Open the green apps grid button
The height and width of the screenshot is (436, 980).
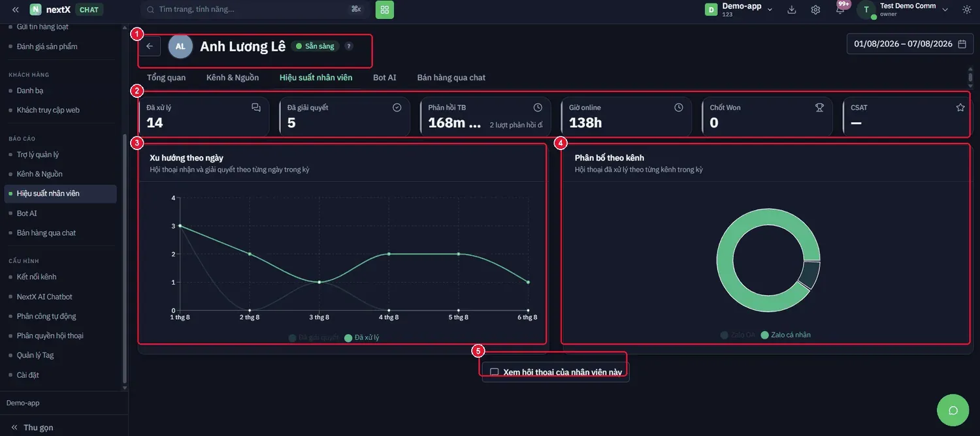coord(385,10)
